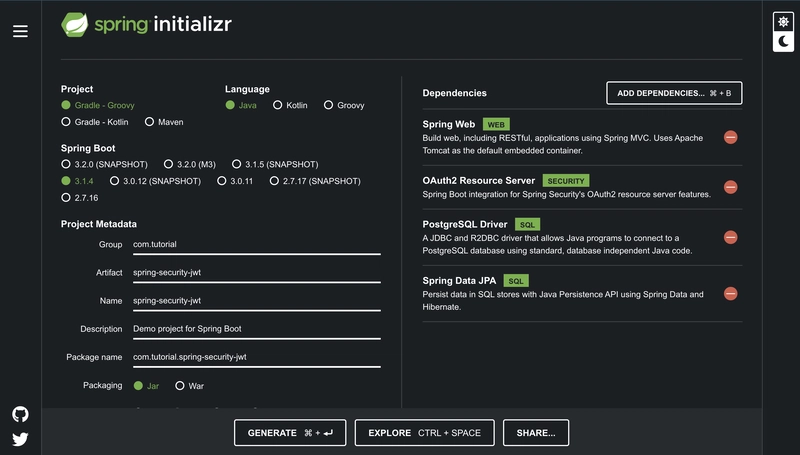The height and width of the screenshot is (455, 800).
Task: Remove the OAuth2 Resource Server dependency
Action: [x=731, y=187]
